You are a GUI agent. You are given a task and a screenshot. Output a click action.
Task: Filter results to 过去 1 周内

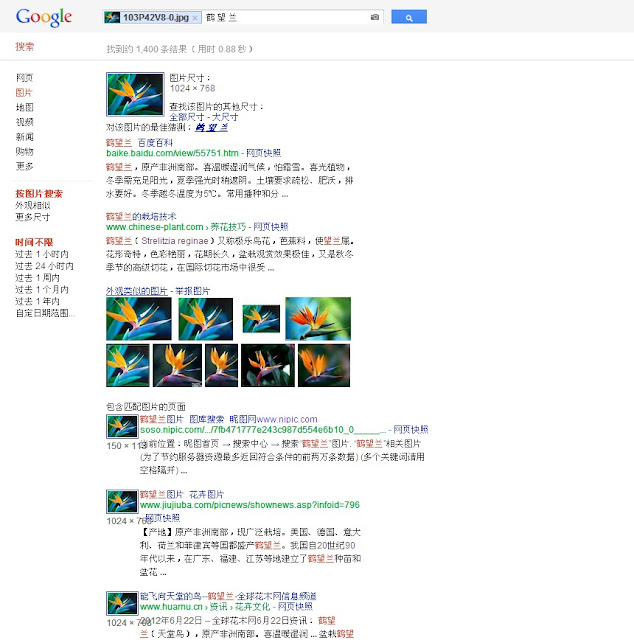pyautogui.click(x=38, y=290)
